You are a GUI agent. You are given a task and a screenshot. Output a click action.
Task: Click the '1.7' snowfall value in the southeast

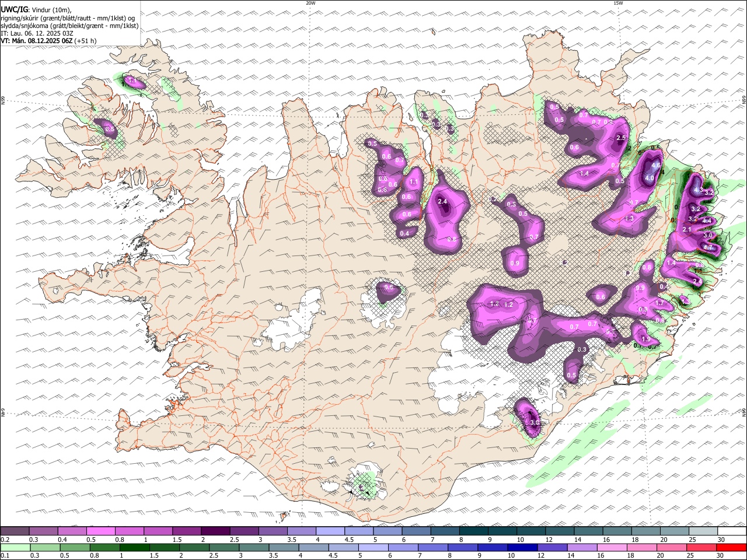coord(660,304)
